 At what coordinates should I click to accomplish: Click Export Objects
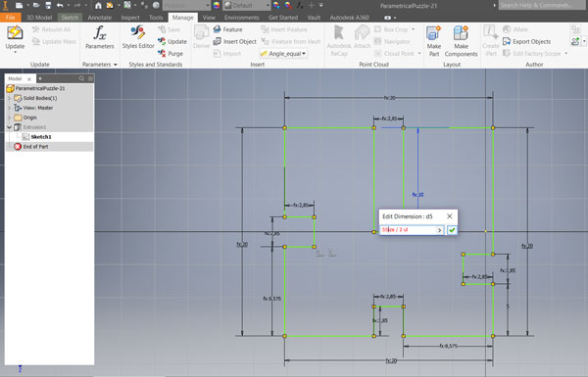pyautogui.click(x=527, y=41)
